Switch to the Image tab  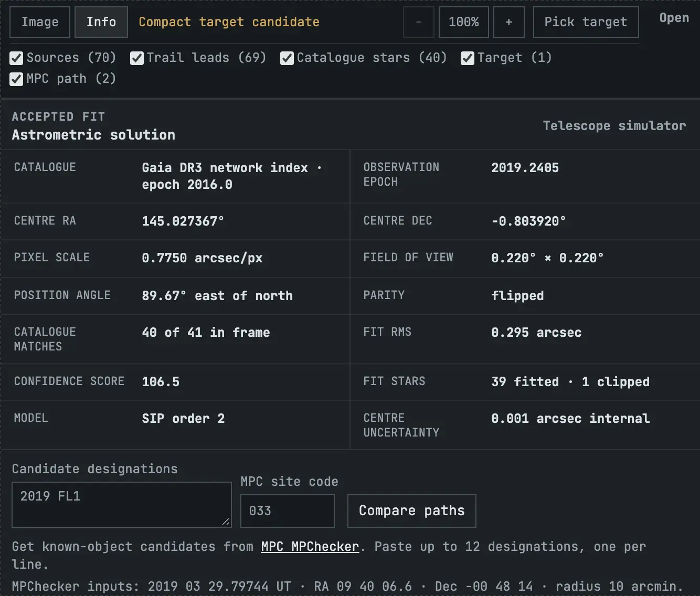pos(40,22)
